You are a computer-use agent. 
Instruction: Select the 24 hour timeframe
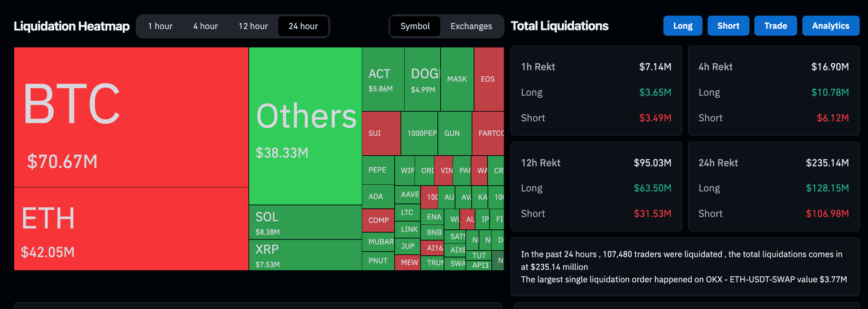pyautogui.click(x=303, y=26)
